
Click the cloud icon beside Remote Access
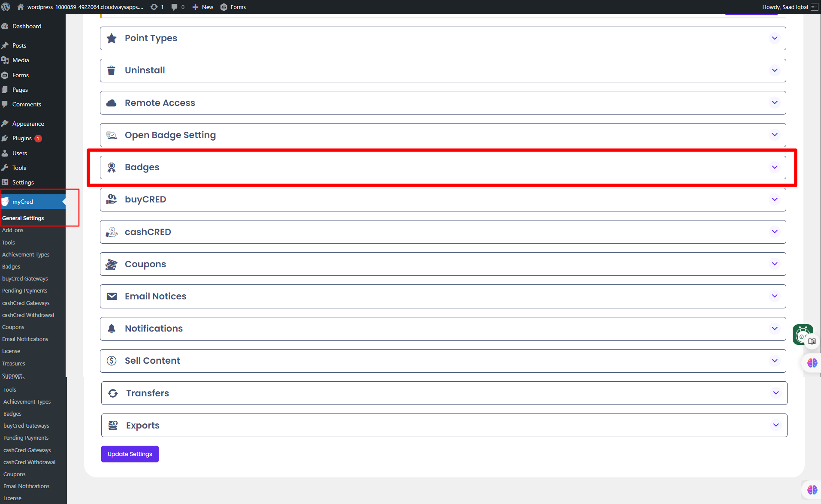112,103
